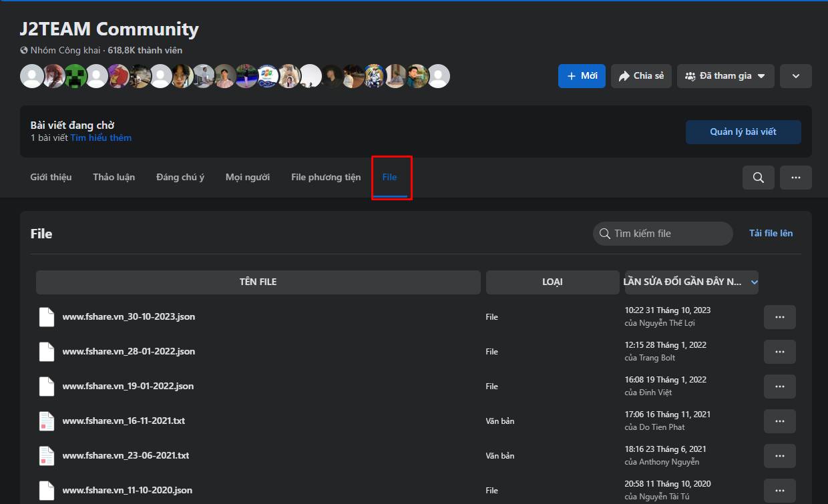Click the search magnifier icon in group tabs bar
The image size is (828, 504).
[x=759, y=178]
